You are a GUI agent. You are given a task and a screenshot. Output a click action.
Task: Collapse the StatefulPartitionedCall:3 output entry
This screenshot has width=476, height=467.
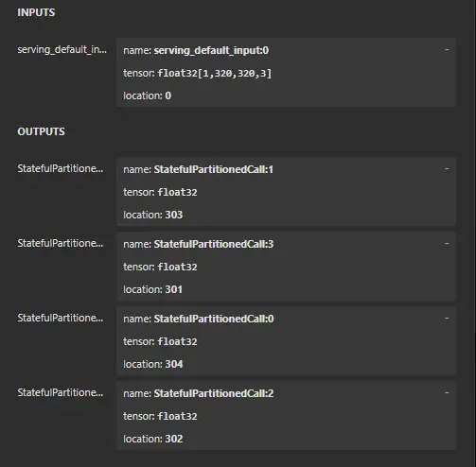(447, 244)
